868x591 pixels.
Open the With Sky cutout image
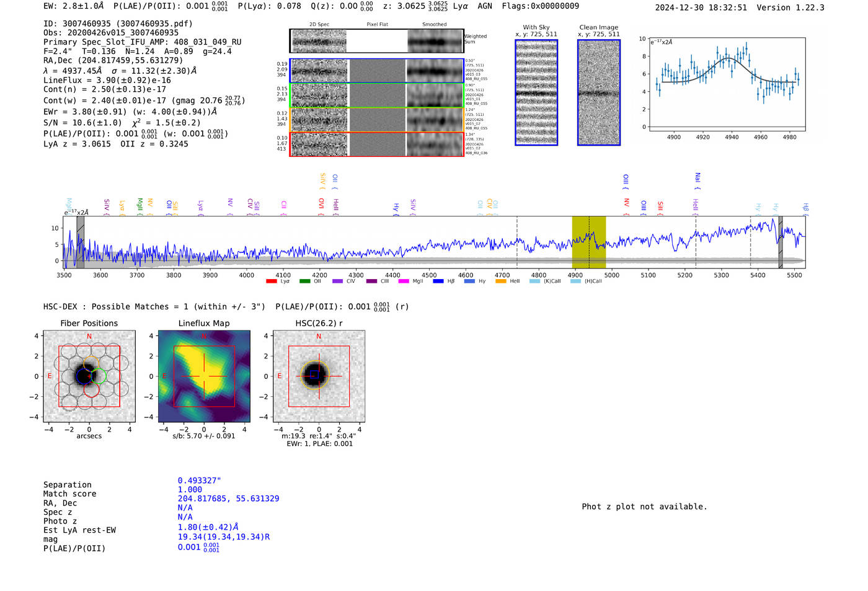(x=536, y=92)
